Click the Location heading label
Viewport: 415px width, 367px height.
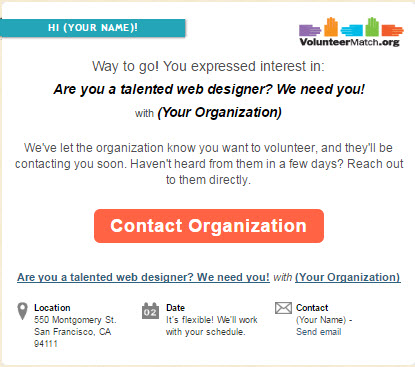(x=52, y=308)
